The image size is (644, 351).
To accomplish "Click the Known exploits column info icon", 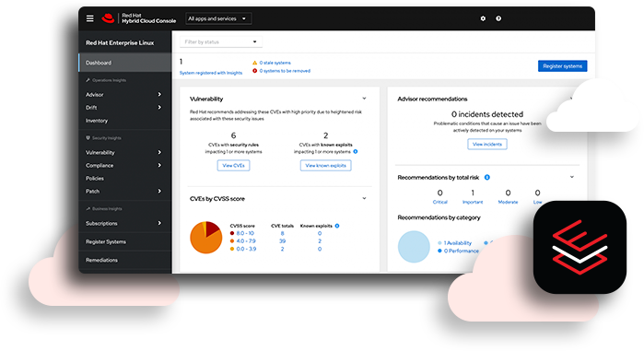I will pos(337,226).
